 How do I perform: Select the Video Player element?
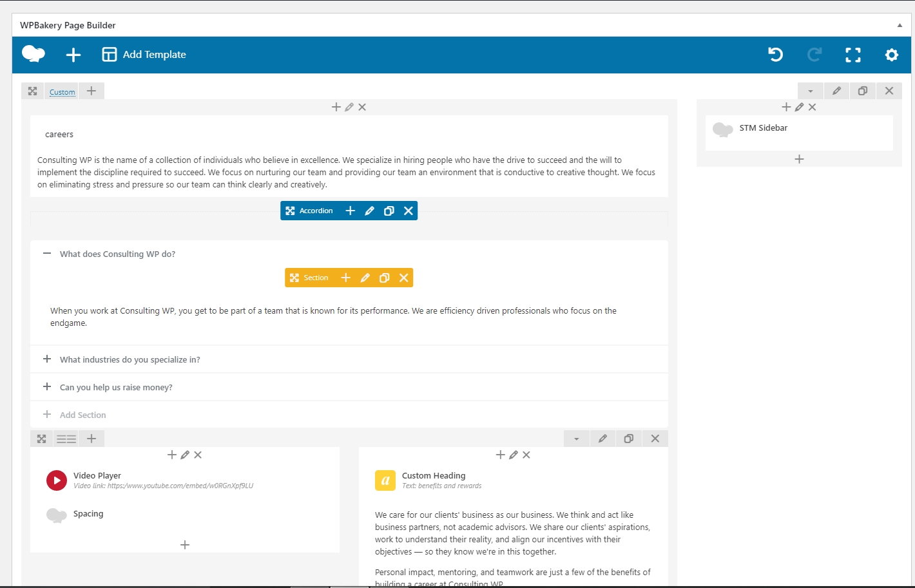tap(185, 480)
